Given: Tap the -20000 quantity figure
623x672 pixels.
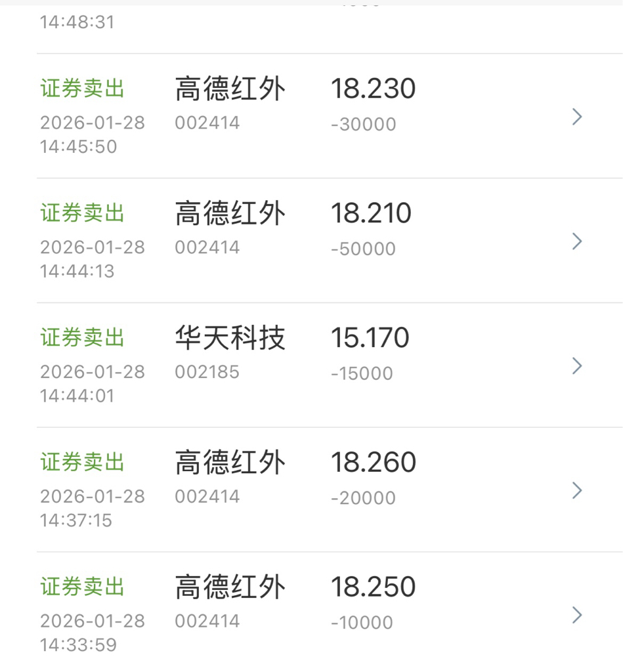Looking at the screenshot, I should point(363,499).
